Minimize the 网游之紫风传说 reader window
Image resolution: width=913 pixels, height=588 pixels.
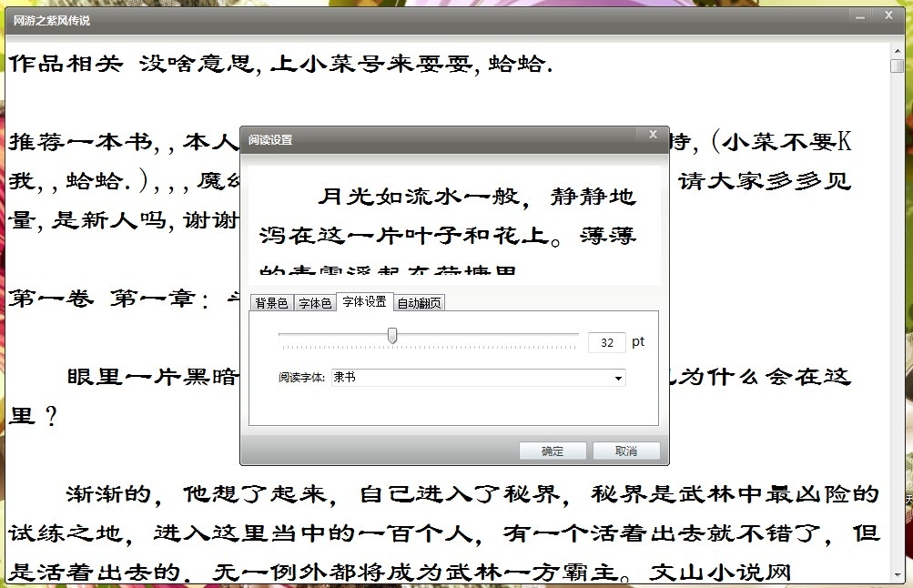[x=858, y=15]
